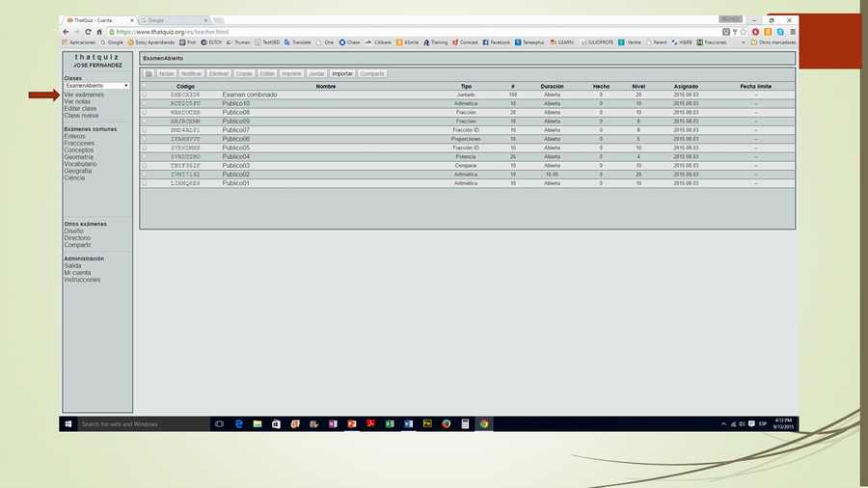
Task: Open the Editar clase link
Action: pyautogui.click(x=80, y=108)
